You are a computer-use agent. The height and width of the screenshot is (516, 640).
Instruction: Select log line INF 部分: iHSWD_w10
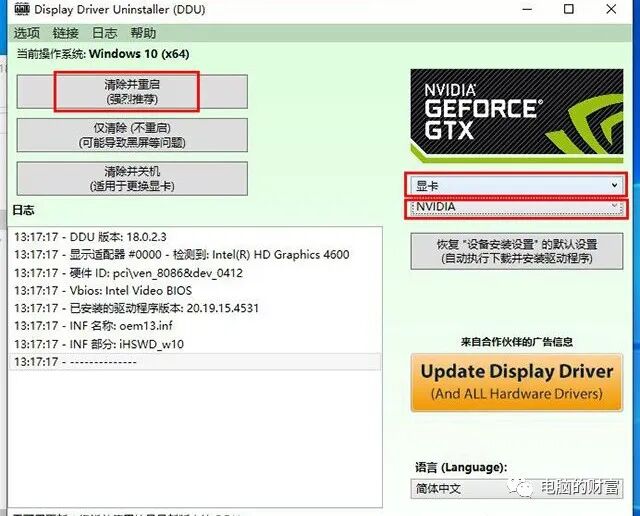pos(195,344)
